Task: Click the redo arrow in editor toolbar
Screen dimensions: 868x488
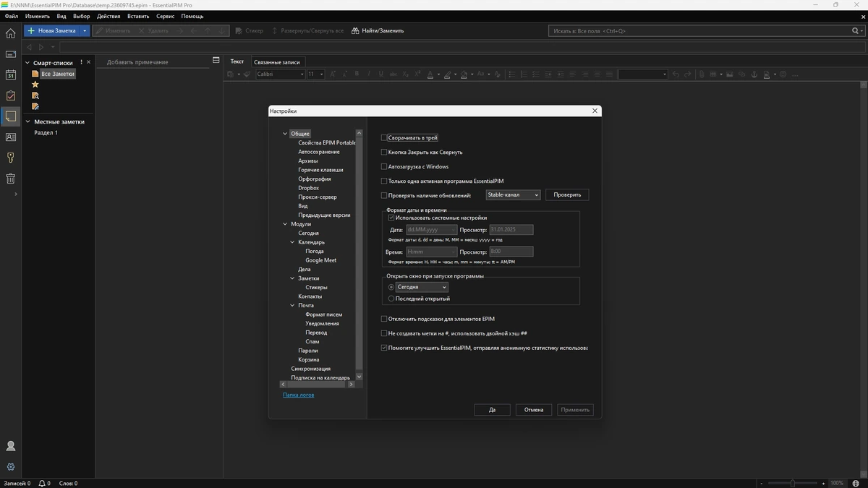Action: (688, 74)
